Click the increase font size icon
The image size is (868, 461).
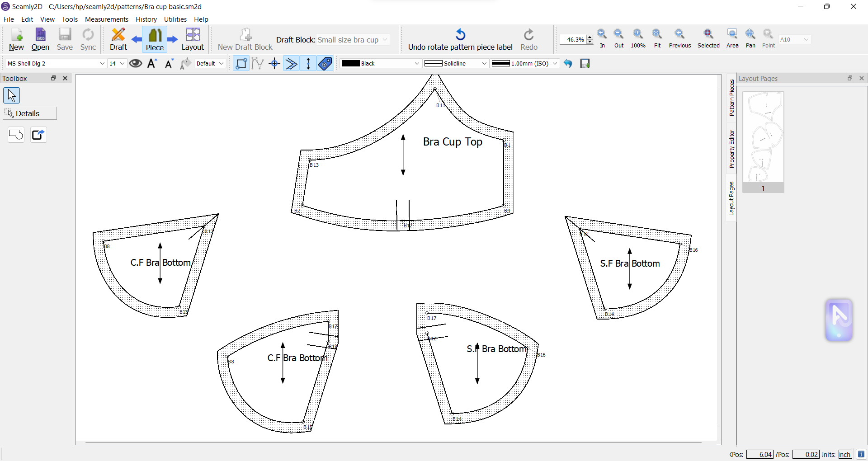(152, 63)
